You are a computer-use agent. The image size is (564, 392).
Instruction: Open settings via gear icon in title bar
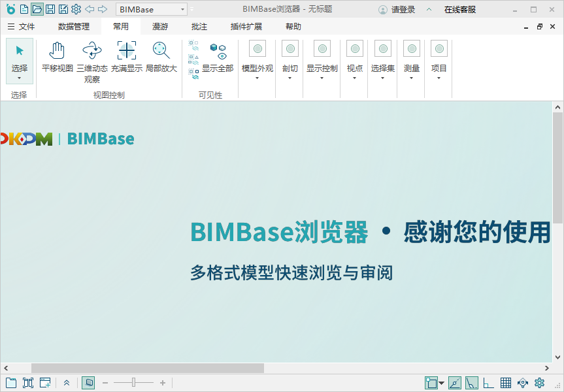tap(76, 9)
